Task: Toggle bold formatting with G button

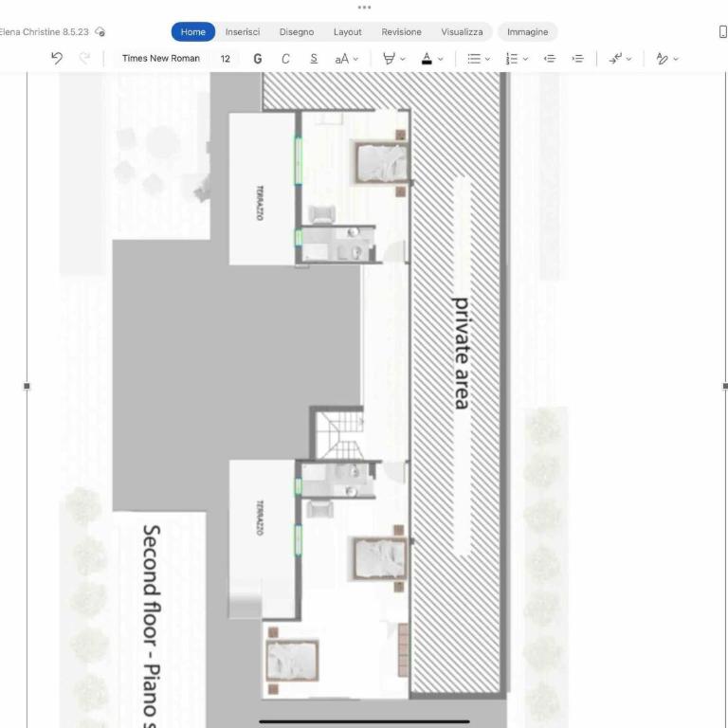Action: click(x=258, y=59)
